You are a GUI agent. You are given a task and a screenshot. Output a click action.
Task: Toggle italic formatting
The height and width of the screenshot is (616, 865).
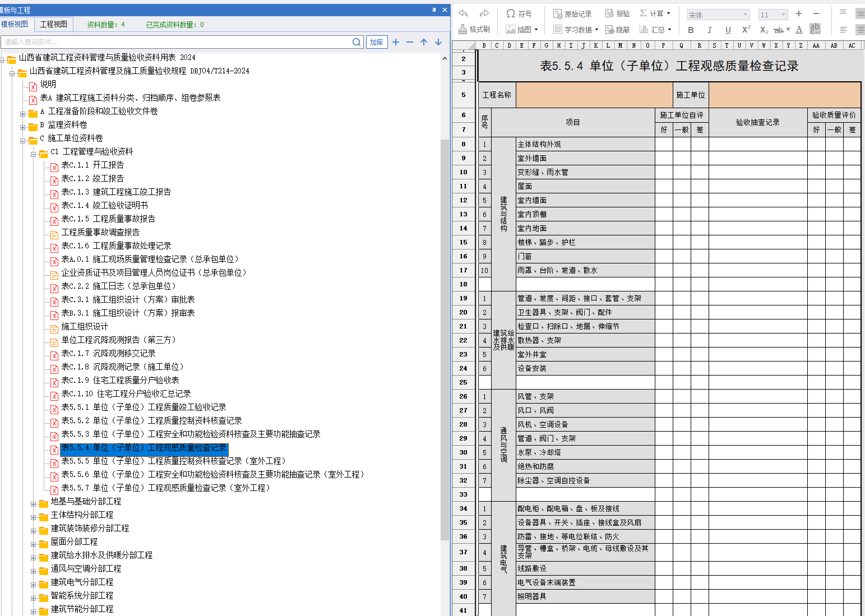709,30
